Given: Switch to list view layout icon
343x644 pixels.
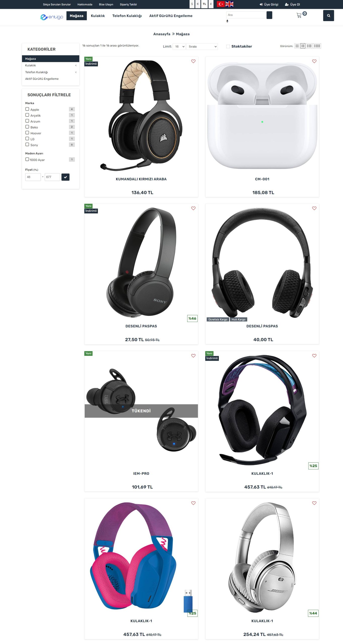Looking at the screenshot, I should tap(297, 46).
